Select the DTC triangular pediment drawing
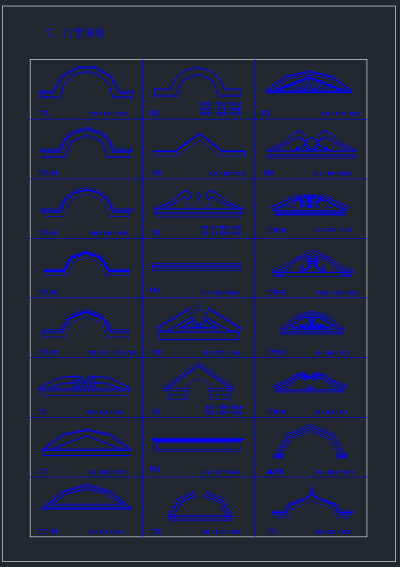 (x=86, y=443)
